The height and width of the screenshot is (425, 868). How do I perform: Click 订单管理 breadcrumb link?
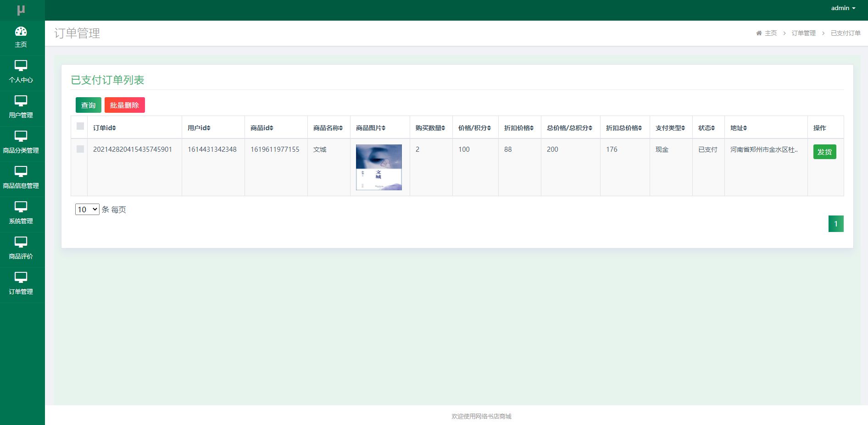(803, 33)
